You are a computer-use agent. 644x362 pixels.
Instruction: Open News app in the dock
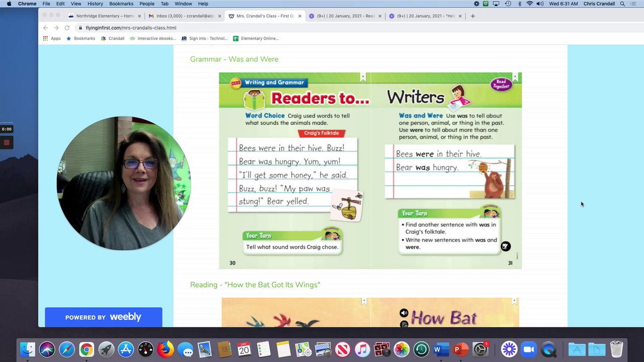[x=343, y=349]
